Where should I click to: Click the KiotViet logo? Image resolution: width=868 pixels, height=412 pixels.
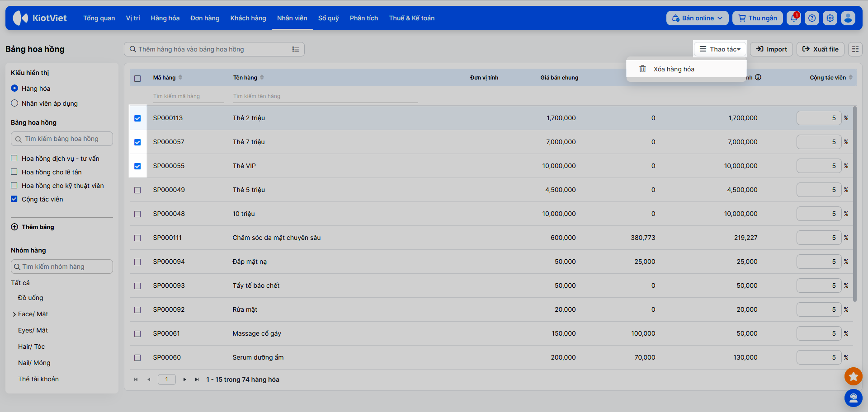click(40, 18)
